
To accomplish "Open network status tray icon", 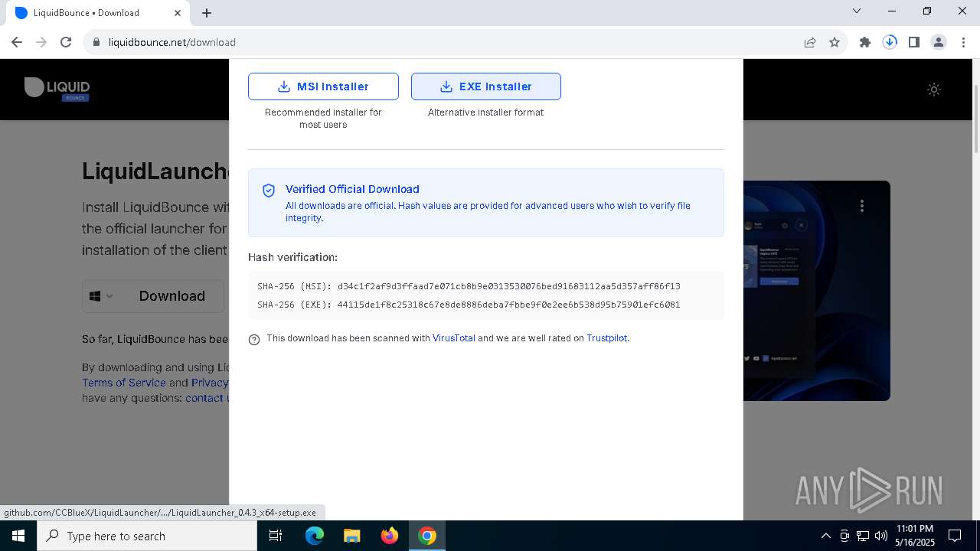I will [862, 536].
